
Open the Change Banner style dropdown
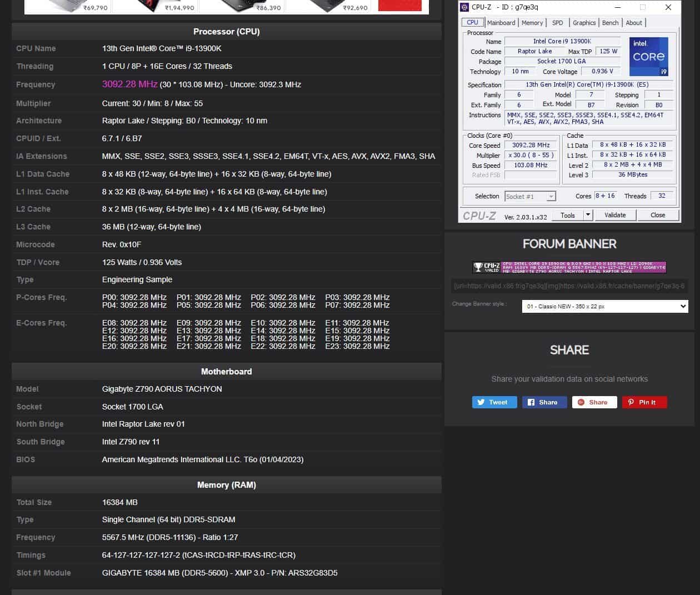[604, 306]
